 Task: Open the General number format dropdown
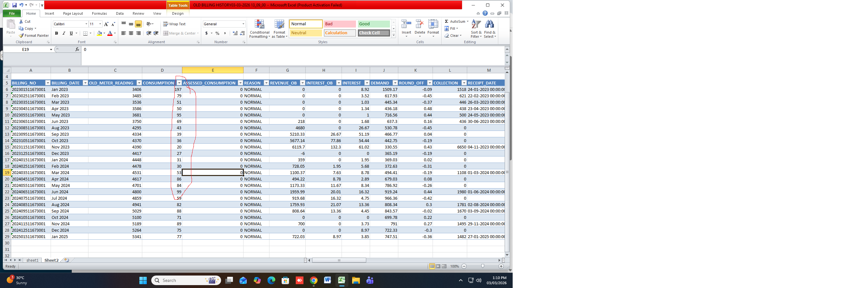[x=243, y=24]
